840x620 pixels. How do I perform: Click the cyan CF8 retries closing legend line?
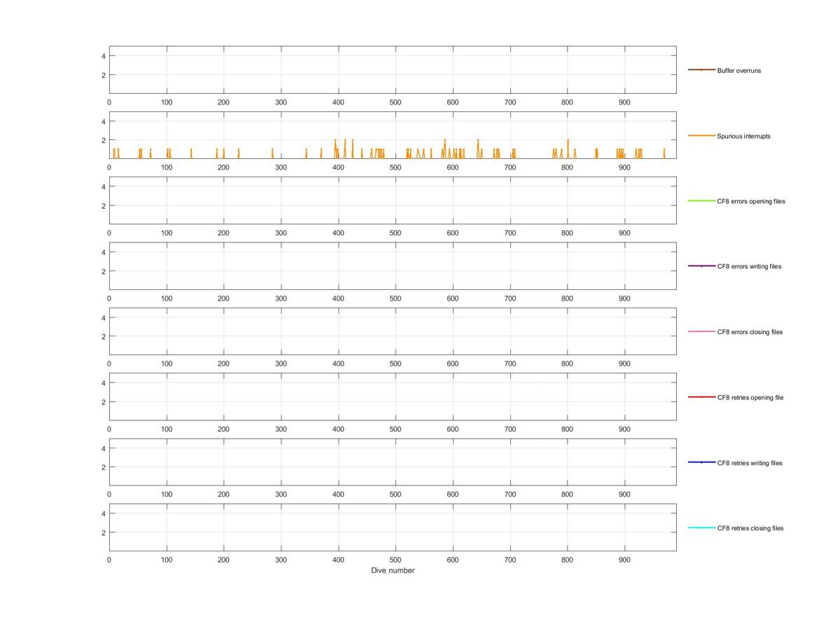701,528
